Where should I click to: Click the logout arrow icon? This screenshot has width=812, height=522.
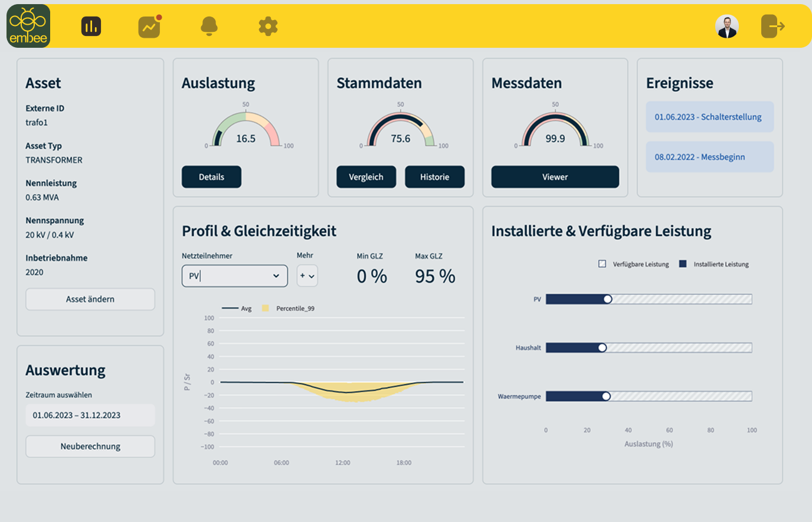pyautogui.click(x=772, y=27)
